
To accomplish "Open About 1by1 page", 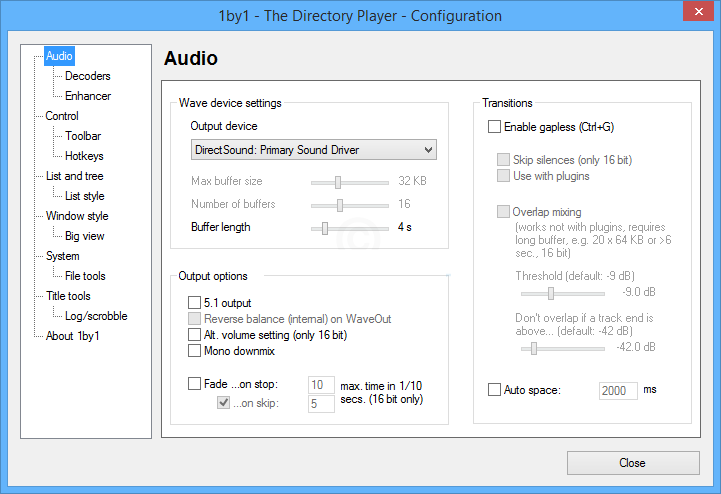I will click(x=72, y=336).
